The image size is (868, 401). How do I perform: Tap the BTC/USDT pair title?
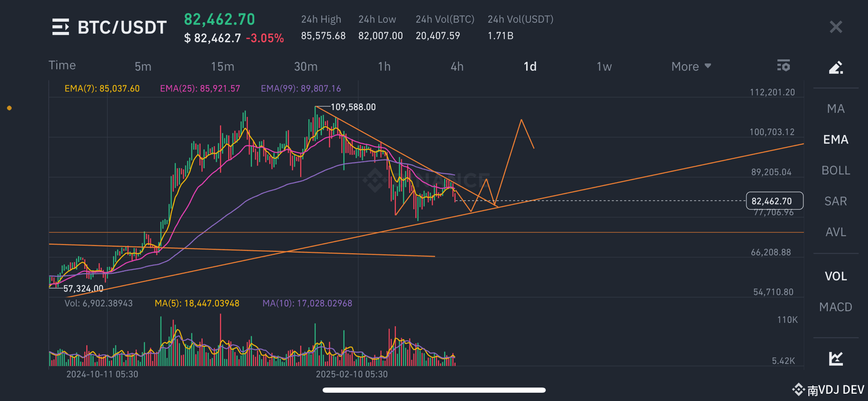coord(122,28)
